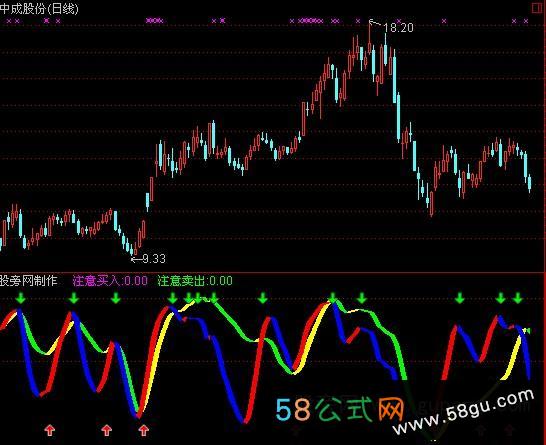This screenshot has width=546, height=445.
Task: Select the second green sell arrow from right
Action: coord(500,298)
